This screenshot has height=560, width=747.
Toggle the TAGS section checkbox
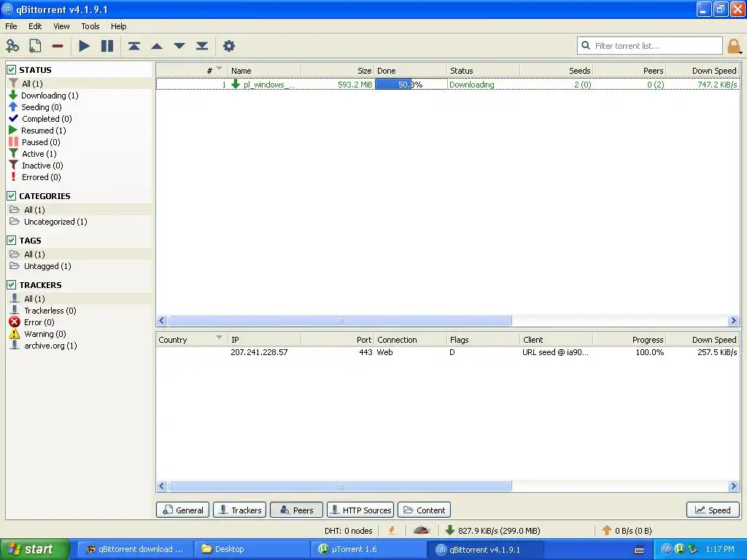click(x=12, y=241)
